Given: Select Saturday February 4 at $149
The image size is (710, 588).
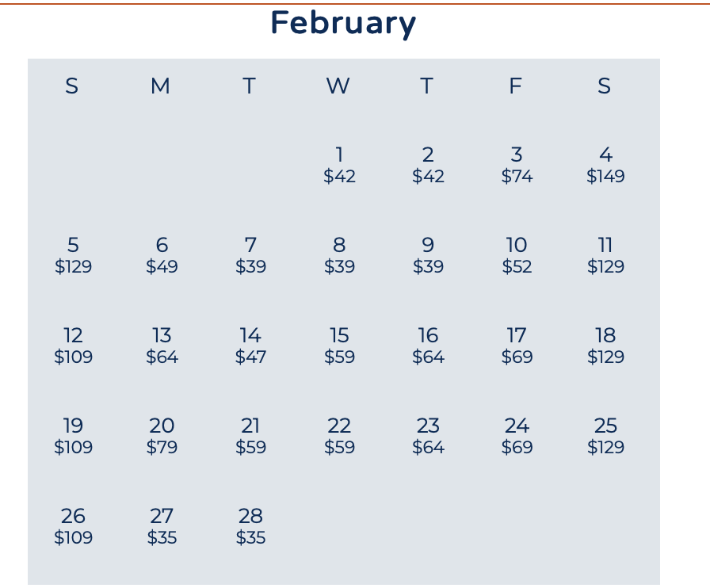Looking at the screenshot, I should click(605, 165).
